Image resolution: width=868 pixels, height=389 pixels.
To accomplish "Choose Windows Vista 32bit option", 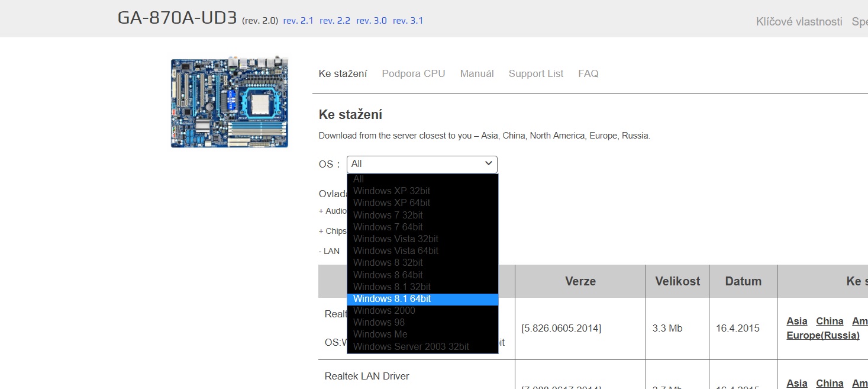I will 422,239.
